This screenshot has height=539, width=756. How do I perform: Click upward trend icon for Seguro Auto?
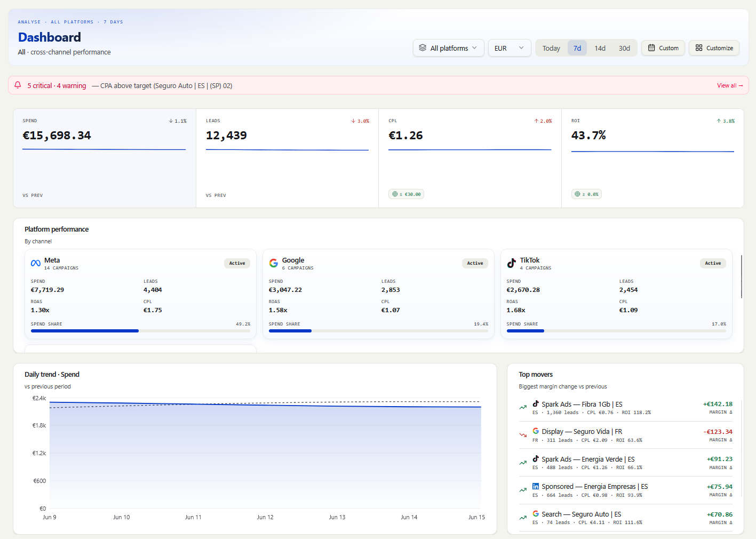(523, 518)
